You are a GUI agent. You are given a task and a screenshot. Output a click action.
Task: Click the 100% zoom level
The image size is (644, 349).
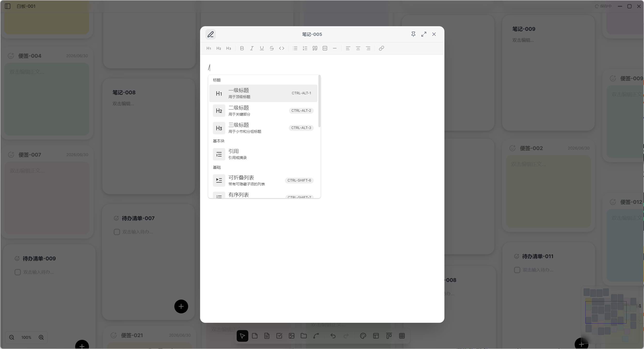pos(26,338)
